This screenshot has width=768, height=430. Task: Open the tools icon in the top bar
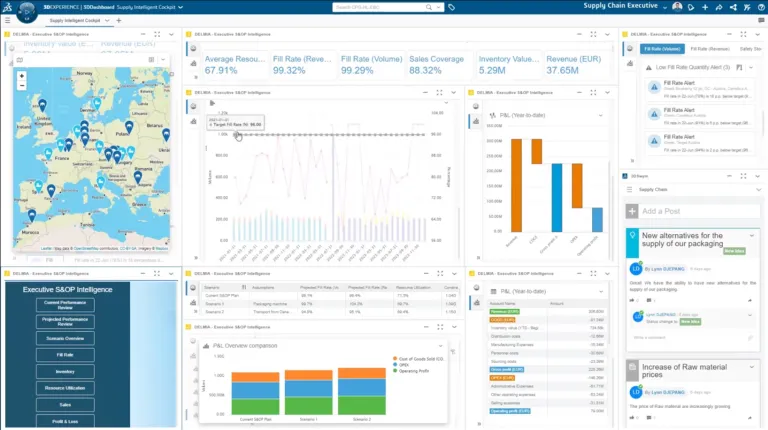pyautogui.click(x=747, y=7)
